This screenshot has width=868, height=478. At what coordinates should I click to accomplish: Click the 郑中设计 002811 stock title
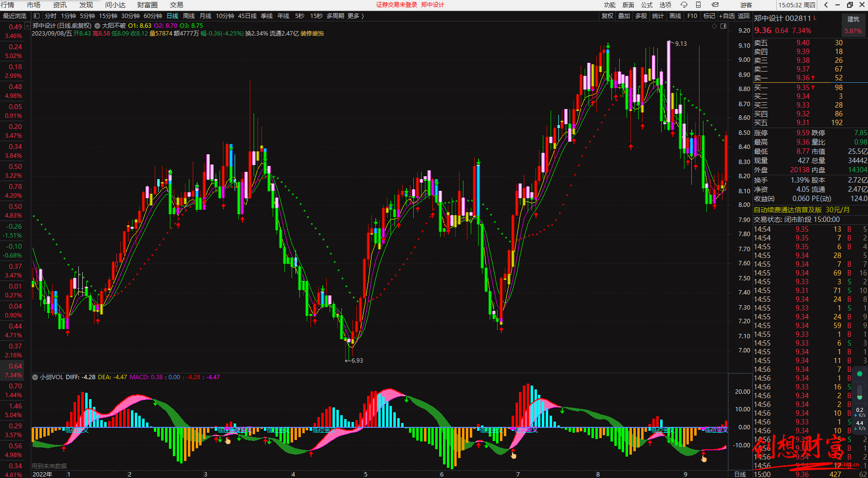[x=783, y=18]
